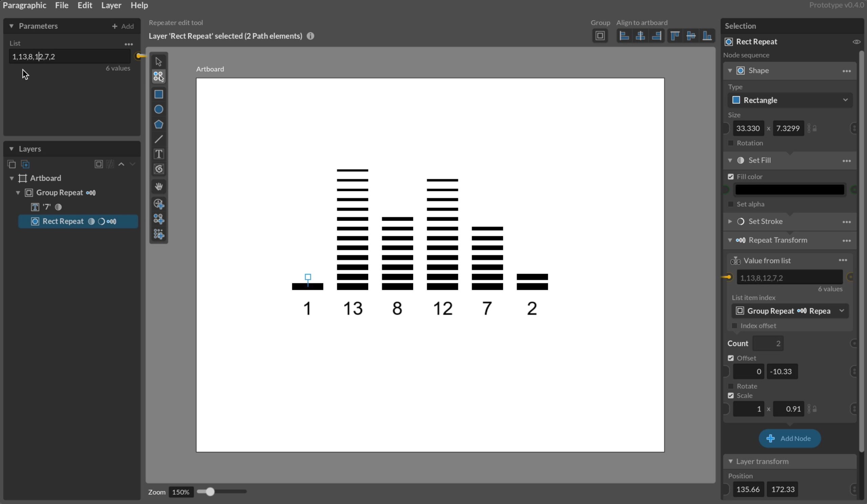Select the Move/Pan tool icon

(x=158, y=186)
